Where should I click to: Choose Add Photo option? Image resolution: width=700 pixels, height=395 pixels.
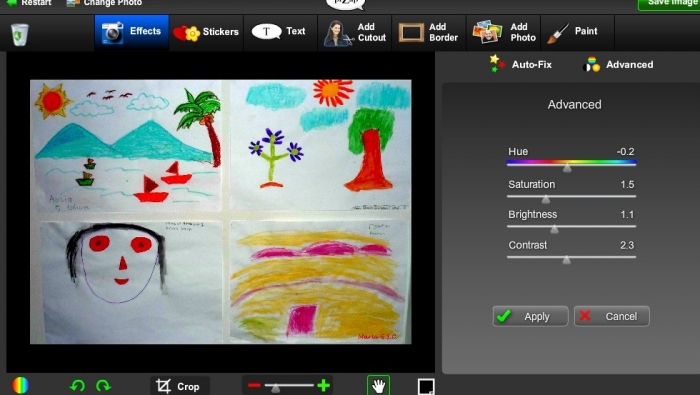pyautogui.click(x=503, y=32)
